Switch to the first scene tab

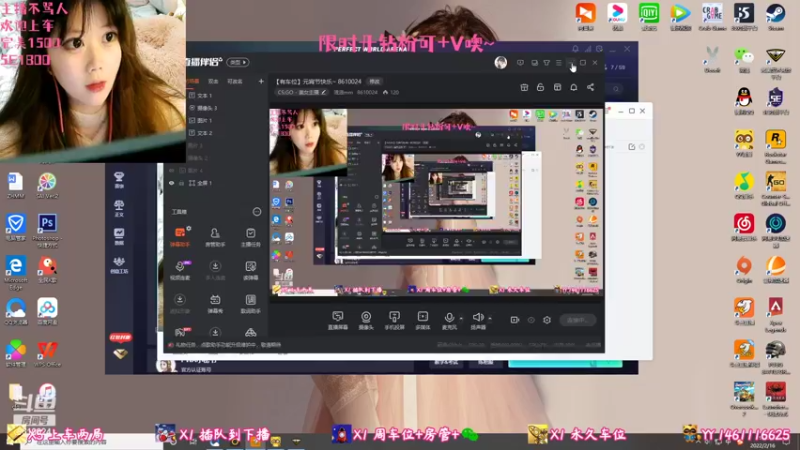(x=194, y=81)
